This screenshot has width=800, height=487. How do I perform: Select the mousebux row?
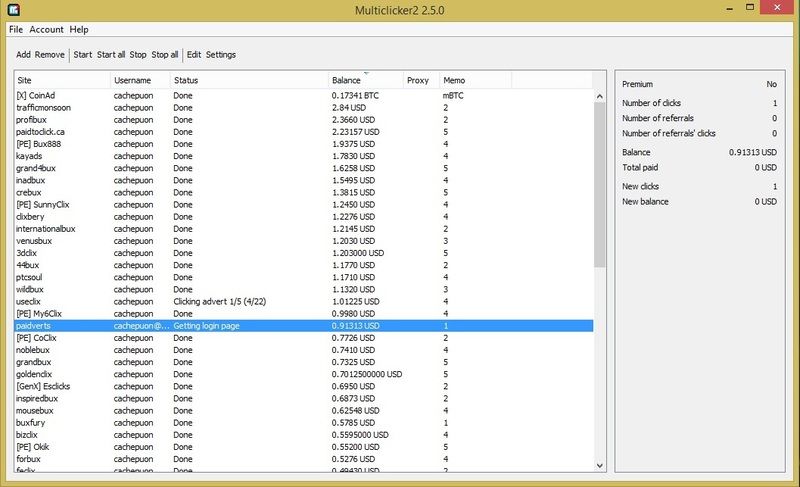(304, 411)
